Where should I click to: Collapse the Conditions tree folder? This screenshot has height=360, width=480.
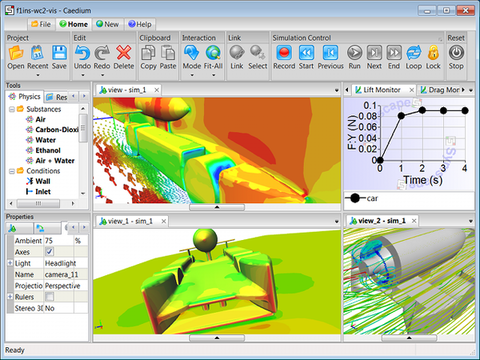[12, 171]
